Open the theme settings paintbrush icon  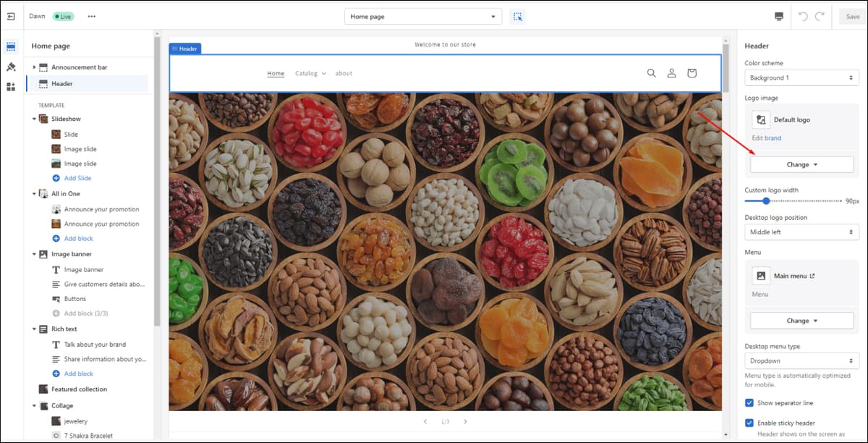click(11, 67)
